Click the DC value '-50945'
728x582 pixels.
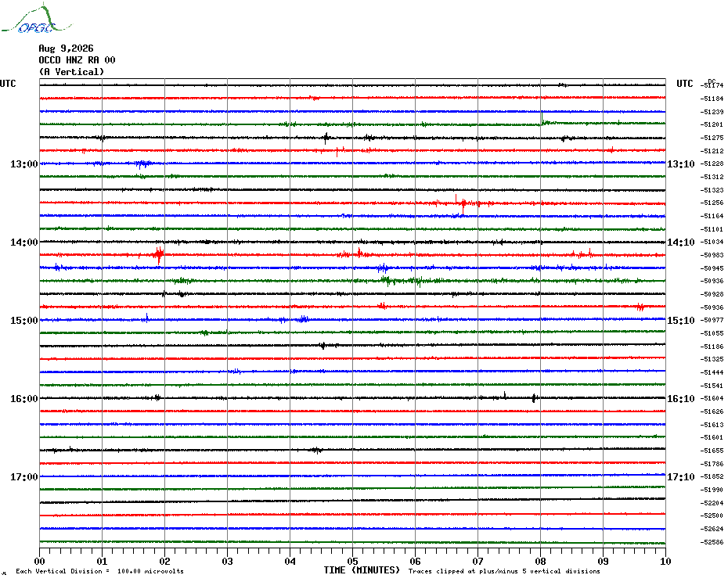pyautogui.click(x=712, y=268)
